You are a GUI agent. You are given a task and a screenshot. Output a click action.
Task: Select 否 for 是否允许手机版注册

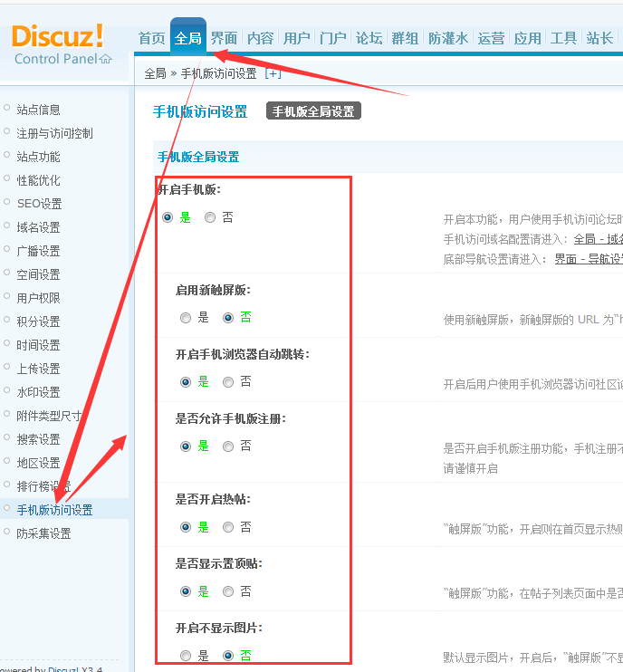pos(228,446)
